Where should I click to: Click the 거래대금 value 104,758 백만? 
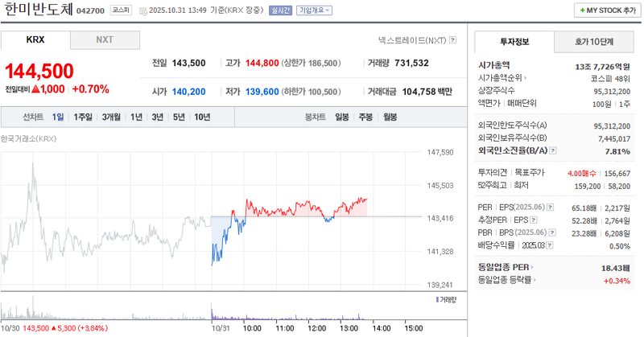pos(427,92)
